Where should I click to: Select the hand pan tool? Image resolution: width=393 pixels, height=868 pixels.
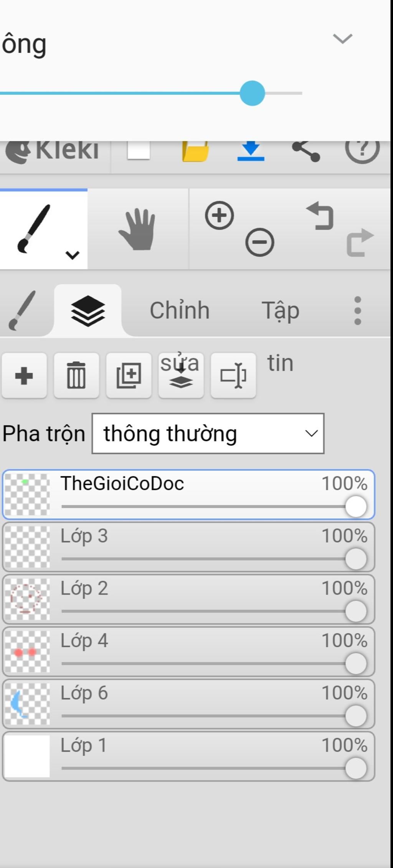[138, 230]
